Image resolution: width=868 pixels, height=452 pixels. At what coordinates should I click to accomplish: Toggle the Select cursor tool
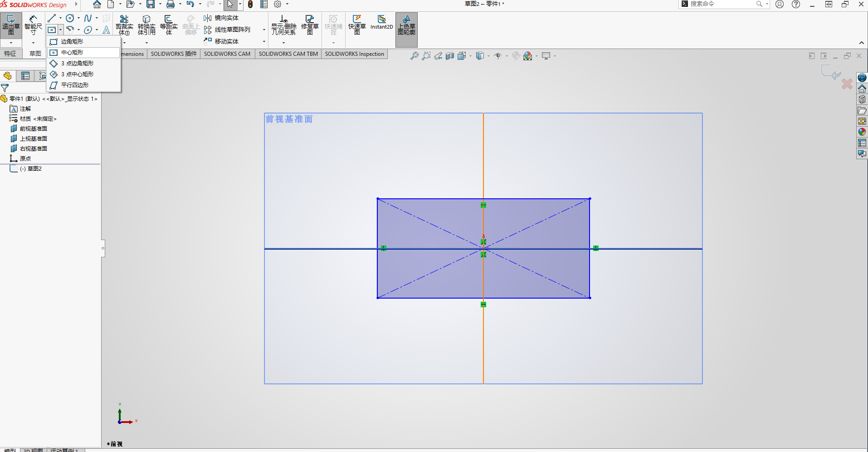[230, 4]
